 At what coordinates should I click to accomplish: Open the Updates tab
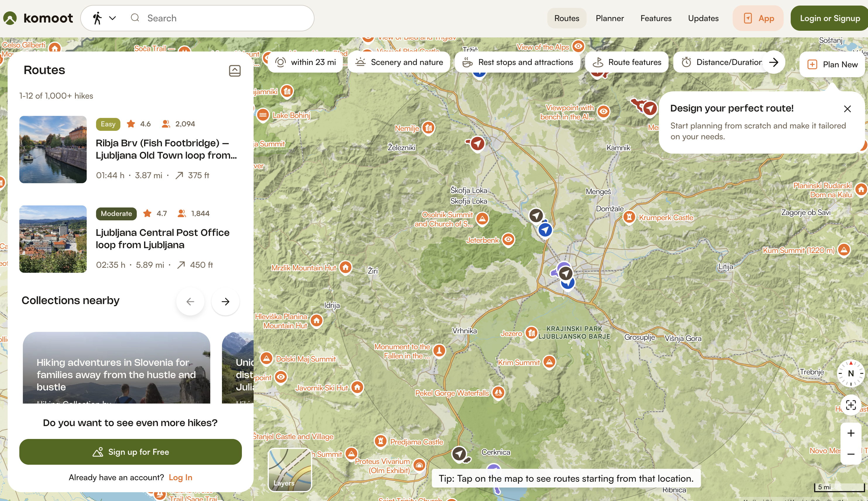click(x=703, y=18)
